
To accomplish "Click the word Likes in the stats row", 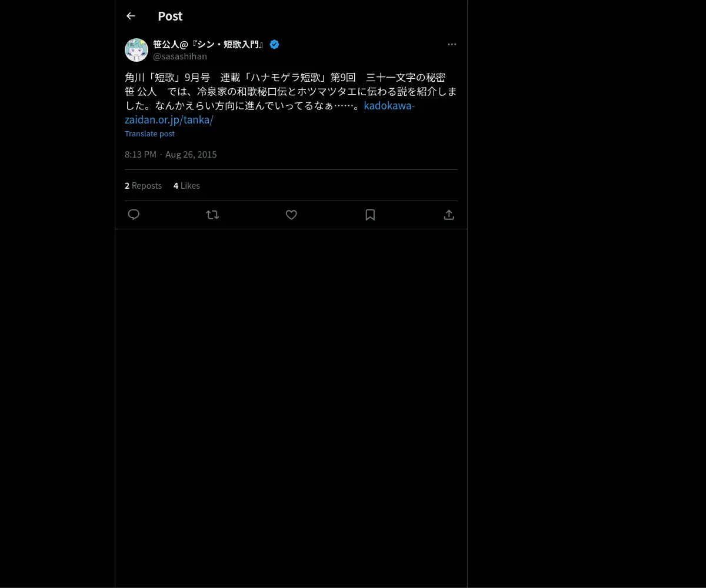I will [190, 186].
